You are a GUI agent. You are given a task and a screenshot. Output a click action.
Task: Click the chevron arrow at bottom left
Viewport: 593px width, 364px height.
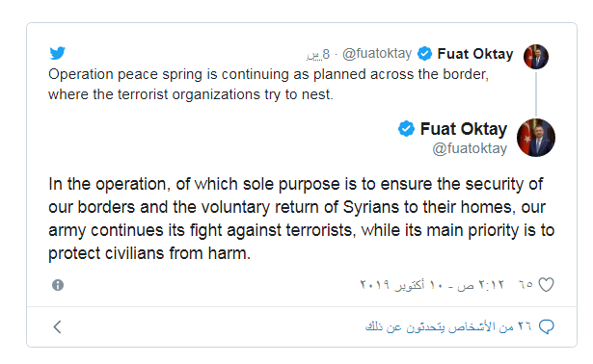[57, 326]
